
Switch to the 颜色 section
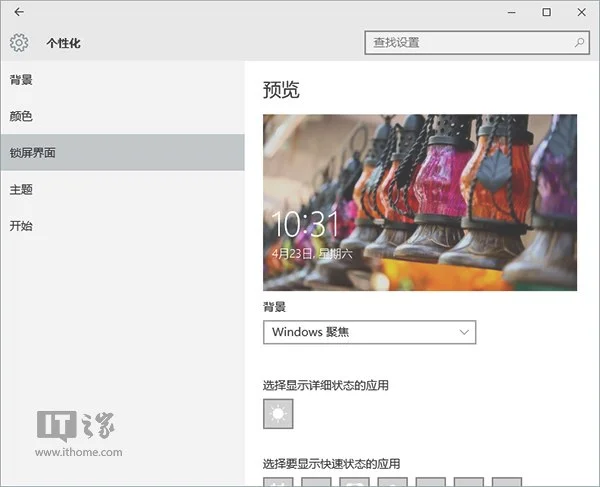[21, 116]
